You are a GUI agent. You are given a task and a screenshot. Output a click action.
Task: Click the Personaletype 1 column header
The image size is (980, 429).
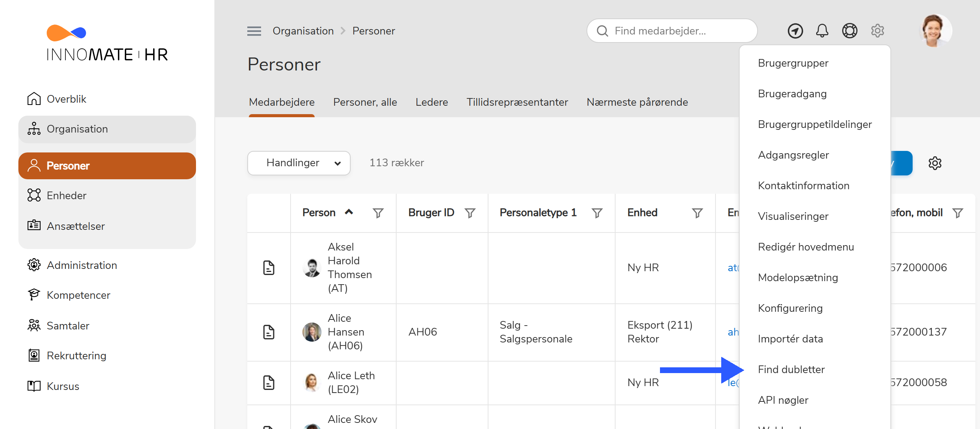coord(538,213)
